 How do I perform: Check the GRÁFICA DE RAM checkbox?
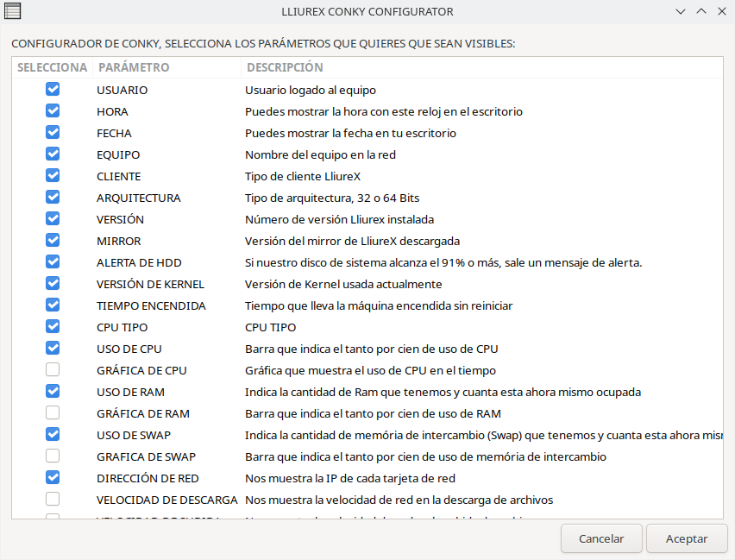coord(53,413)
